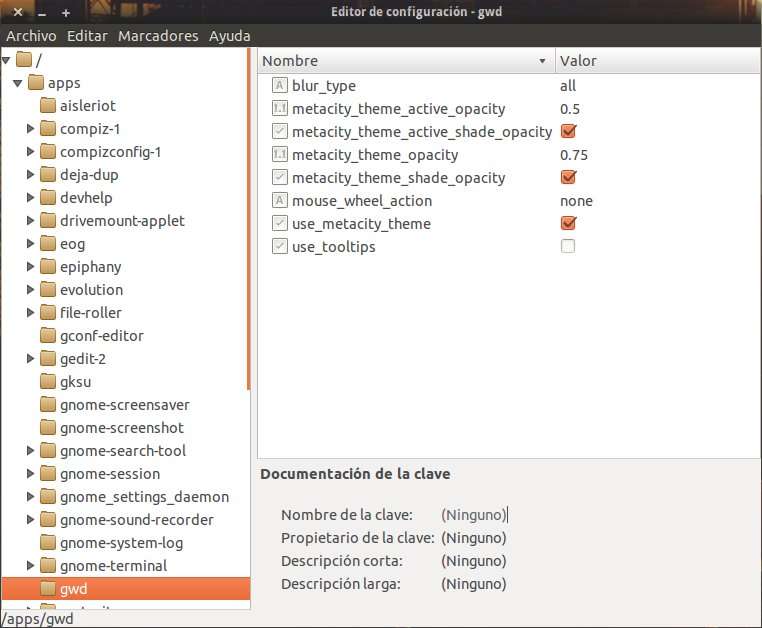The width and height of the screenshot is (762, 628).
Task: Disable the use_metacity_theme checkbox
Action: pyautogui.click(x=568, y=224)
